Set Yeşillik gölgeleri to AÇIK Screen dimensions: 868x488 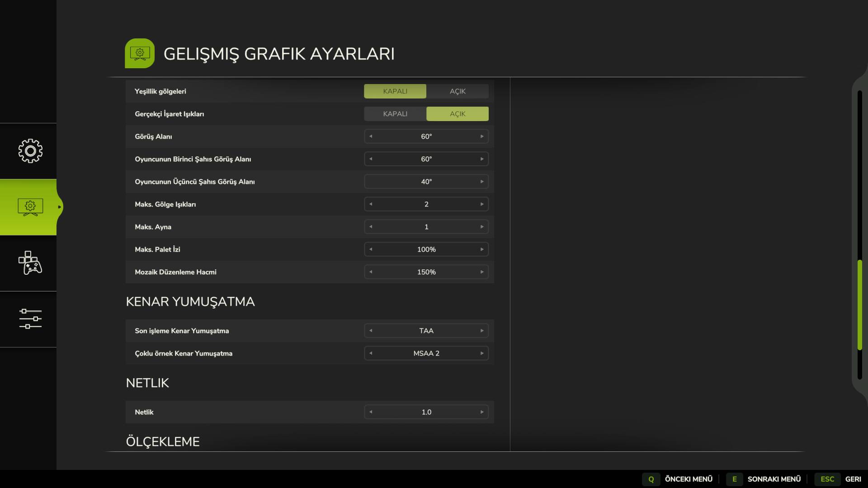pyautogui.click(x=457, y=91)
